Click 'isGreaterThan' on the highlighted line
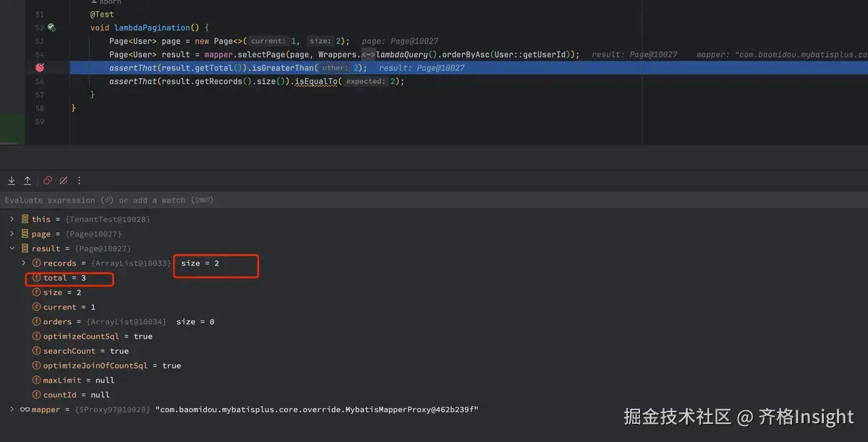Screen dimensions: 868x442 tap(283, 68)
